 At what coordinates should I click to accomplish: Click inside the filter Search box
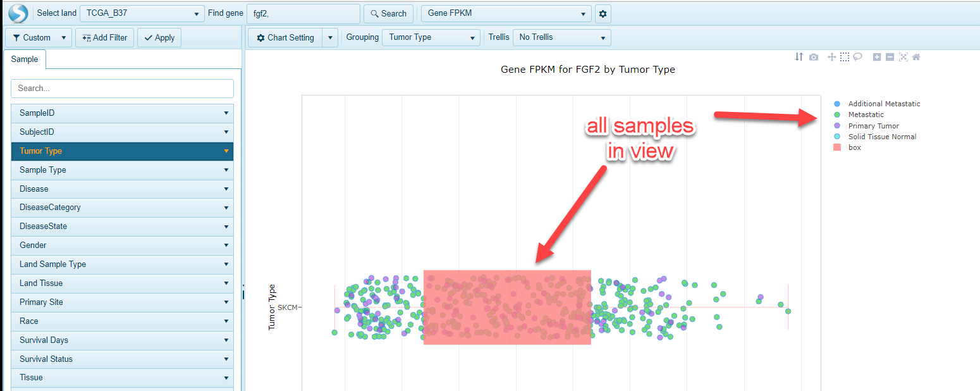pos(122,88)
